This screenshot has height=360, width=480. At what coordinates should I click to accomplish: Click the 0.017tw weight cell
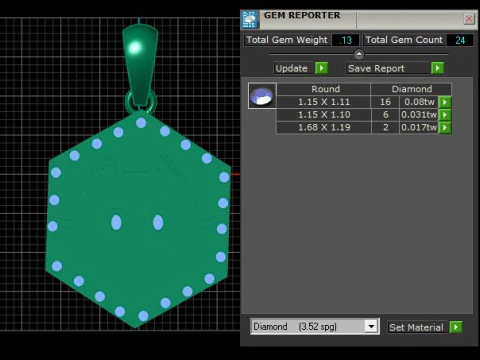click(419, 127)
